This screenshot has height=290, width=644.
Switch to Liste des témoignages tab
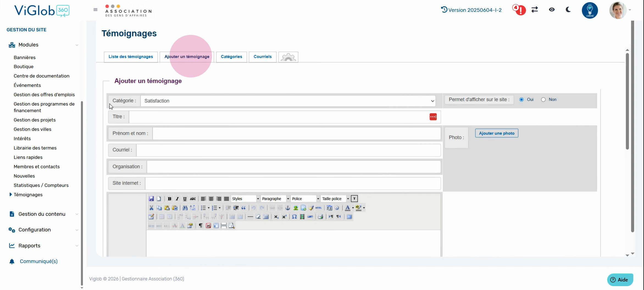(131, 57)
